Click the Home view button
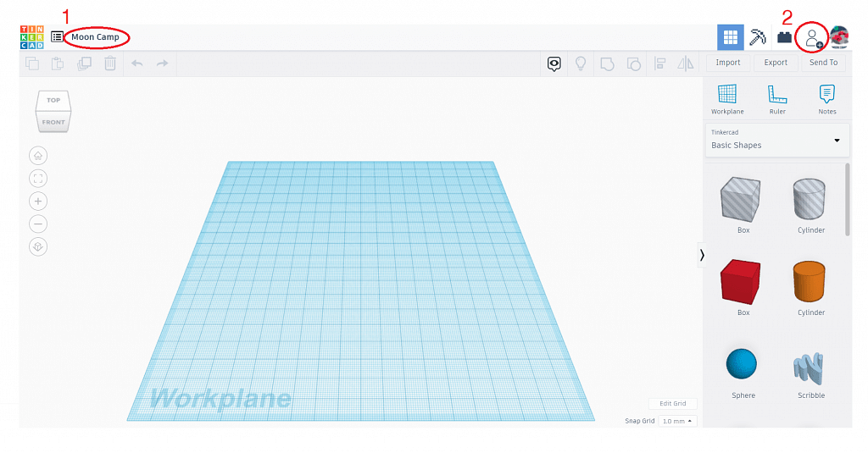 point(38,156)
